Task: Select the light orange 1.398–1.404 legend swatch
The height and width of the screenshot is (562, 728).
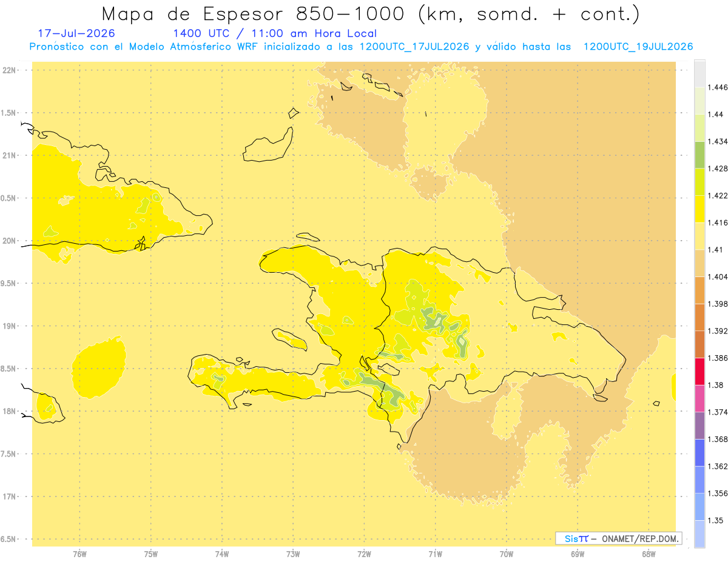Action: click(x=699, y=290)
